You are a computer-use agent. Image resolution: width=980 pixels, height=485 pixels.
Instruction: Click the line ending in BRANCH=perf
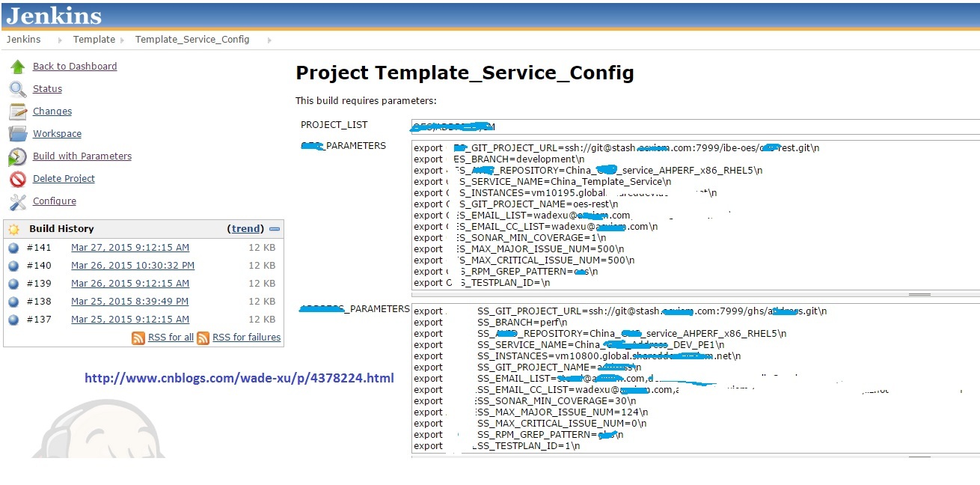coord(490,323)
